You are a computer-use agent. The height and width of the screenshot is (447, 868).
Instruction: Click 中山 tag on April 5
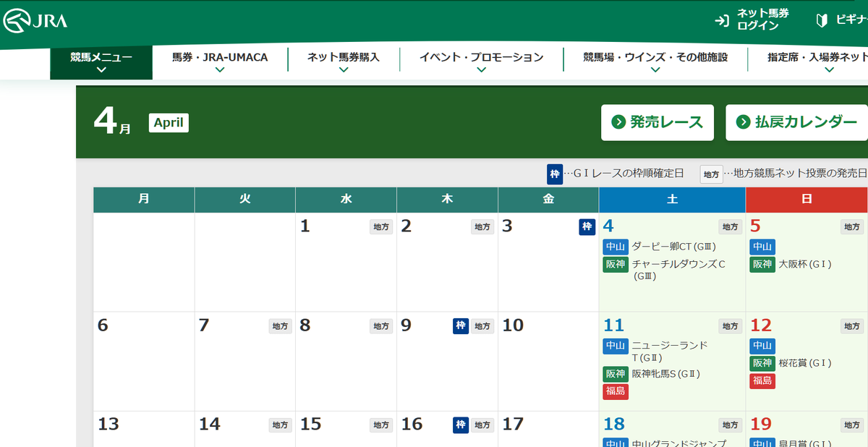point(762,247)
